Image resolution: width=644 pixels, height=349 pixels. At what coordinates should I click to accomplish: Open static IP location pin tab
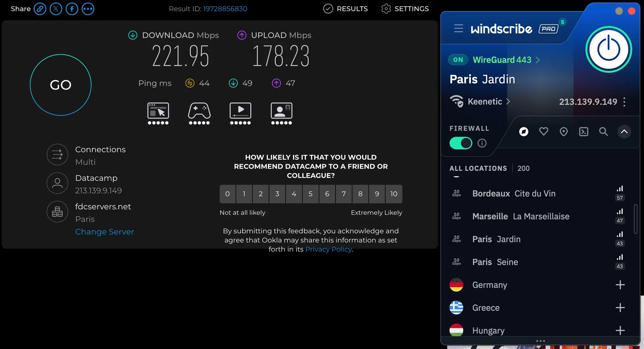pyautogui.click(x=563, y=132)
